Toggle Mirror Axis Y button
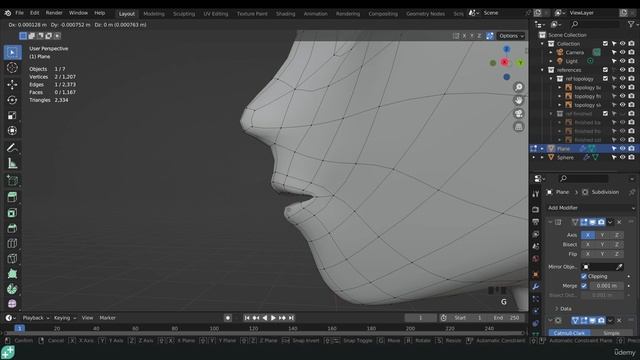 (602, 235)
